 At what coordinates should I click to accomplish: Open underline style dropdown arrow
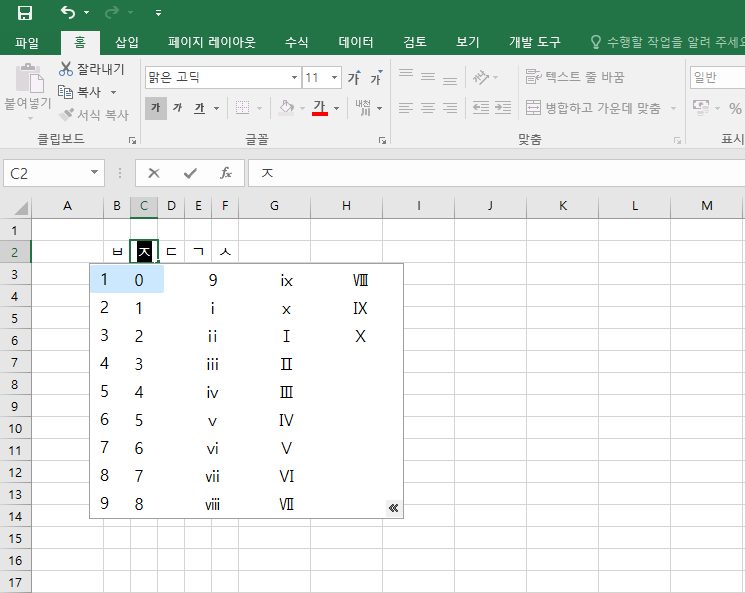coord(217,108)
